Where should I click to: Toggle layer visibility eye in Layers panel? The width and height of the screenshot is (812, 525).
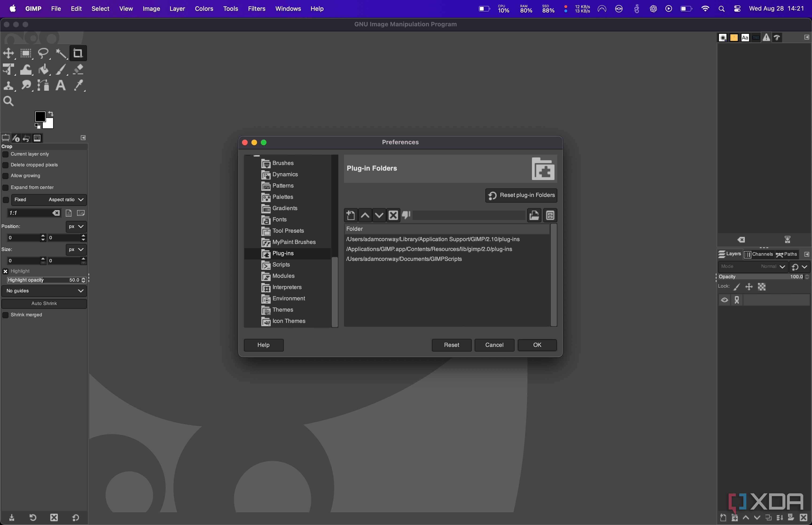tap(724, 300)
